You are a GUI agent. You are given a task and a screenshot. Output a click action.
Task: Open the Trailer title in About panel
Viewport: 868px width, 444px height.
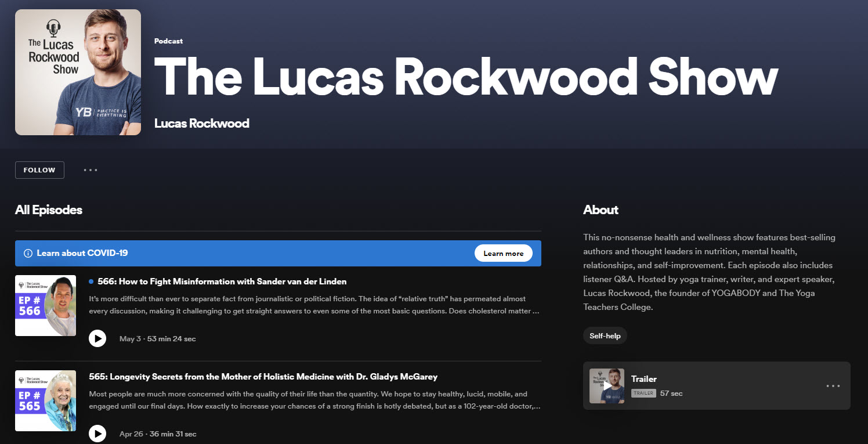(x=644, y=379)
